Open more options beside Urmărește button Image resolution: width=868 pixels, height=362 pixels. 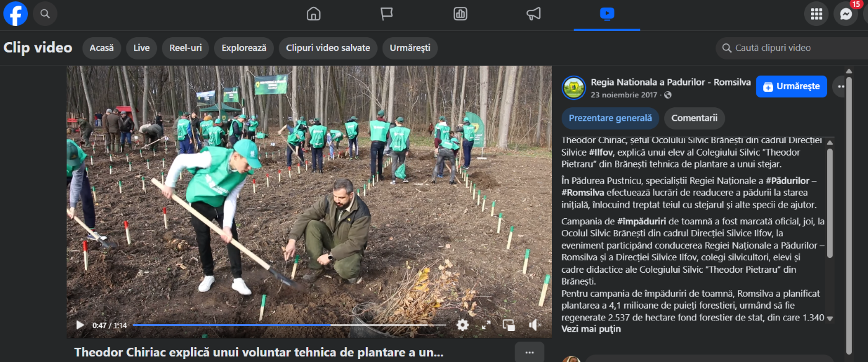point(841,87)
